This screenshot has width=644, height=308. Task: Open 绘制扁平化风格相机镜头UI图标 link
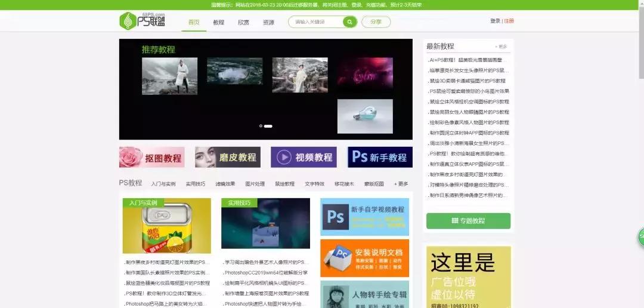click(265, 283)
